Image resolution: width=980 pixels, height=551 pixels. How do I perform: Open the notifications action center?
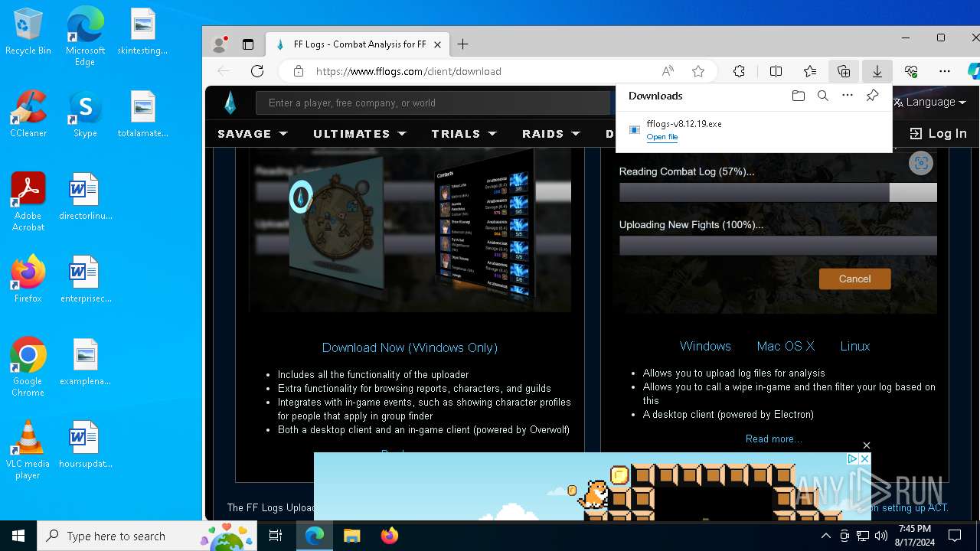tap(955, 536)
